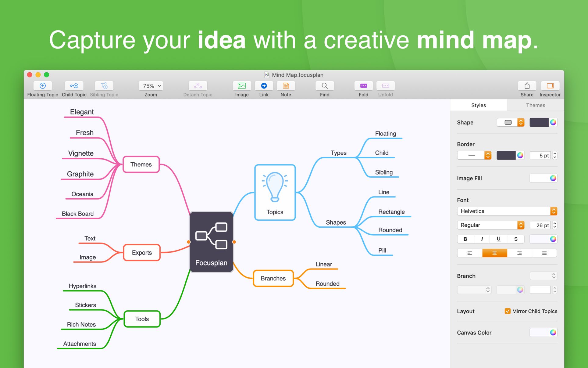Open the Helvetica font dropdown
The image size is (588, 368).
[507, 211]
